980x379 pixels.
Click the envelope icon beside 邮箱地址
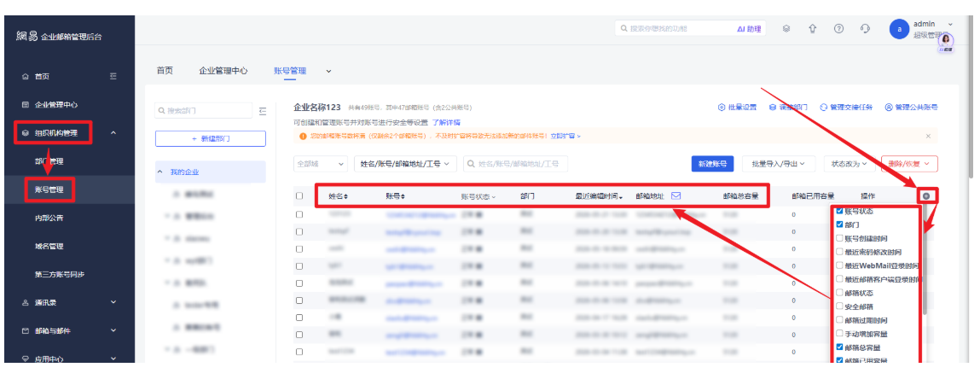tap(676, 195)
